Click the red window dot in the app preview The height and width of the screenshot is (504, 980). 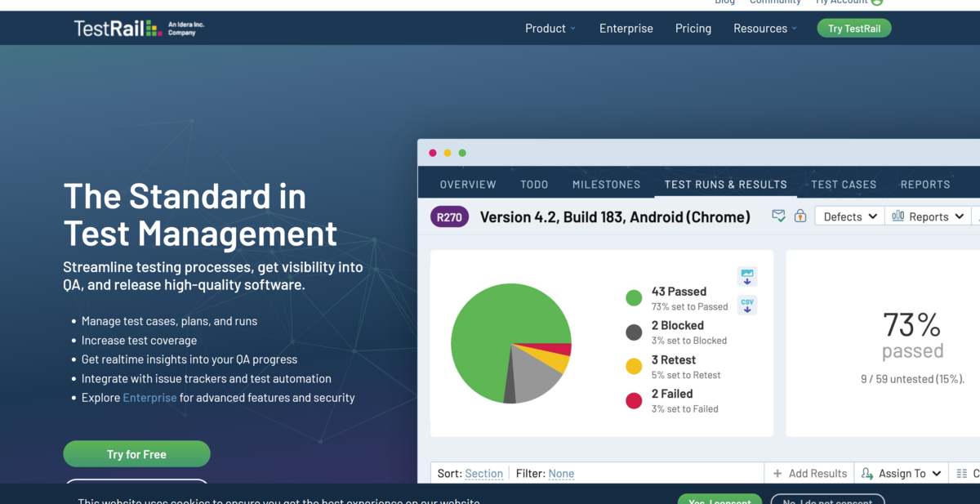pyautogui.click(x=433, y=153)
